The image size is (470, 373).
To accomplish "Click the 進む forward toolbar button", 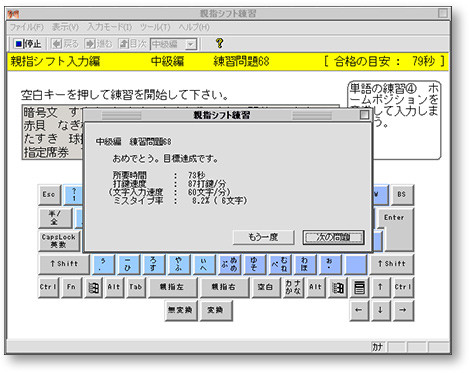I will (99, 44).
